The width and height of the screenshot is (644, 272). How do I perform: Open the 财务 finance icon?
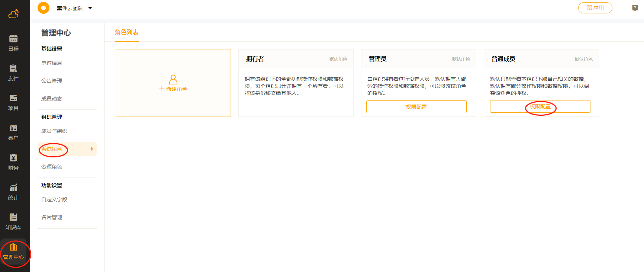13,158
